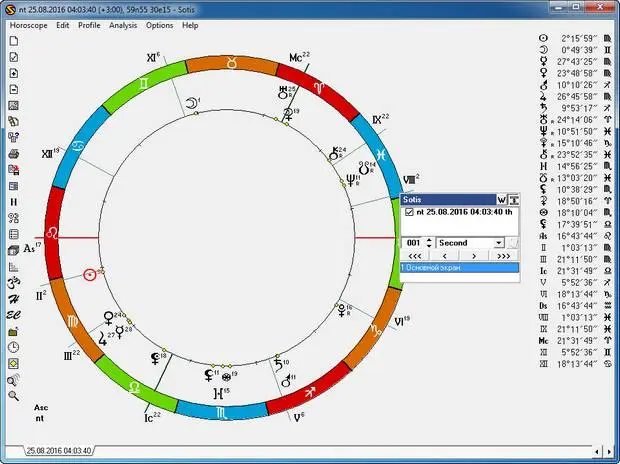Click the red picture save icon
The height and width of the screenshot is (464, 620).
13,170
